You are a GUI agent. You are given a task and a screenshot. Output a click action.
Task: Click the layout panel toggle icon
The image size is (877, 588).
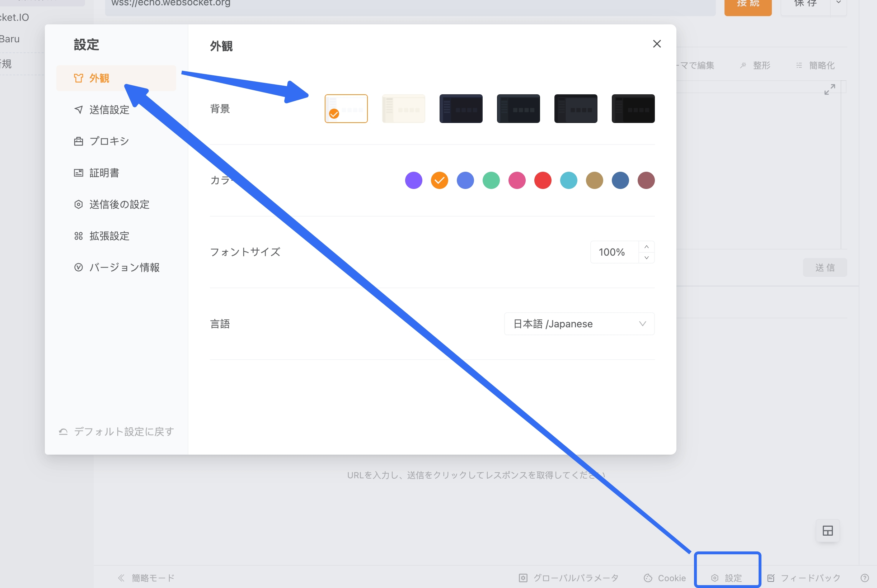click(827, 531)
